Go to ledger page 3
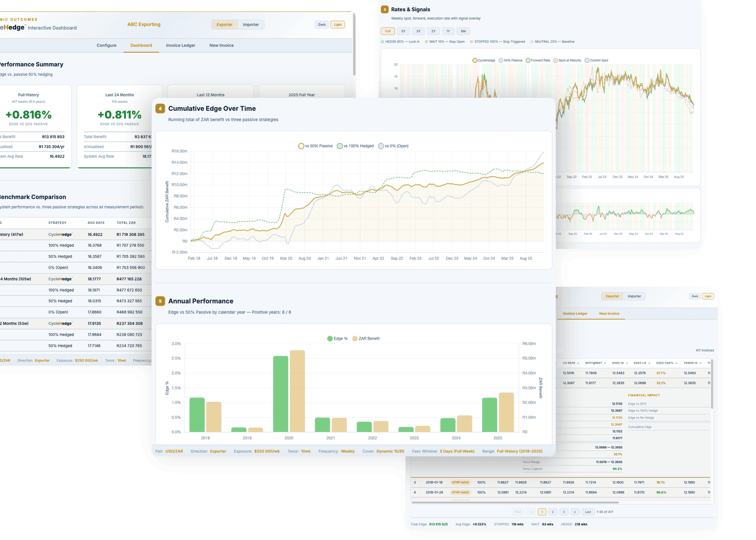Screen dimensions: 756x540 pos(564,512)
